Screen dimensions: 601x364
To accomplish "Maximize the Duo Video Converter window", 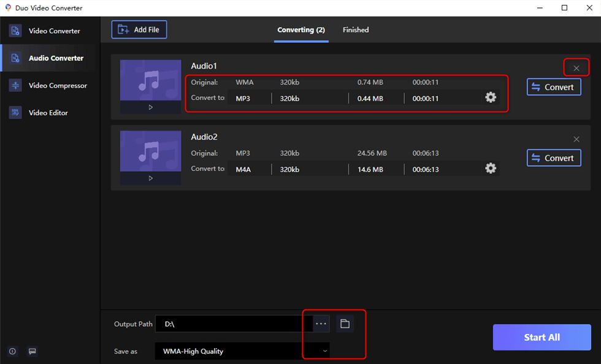I will pyautogui.click(x=565, y=8).
